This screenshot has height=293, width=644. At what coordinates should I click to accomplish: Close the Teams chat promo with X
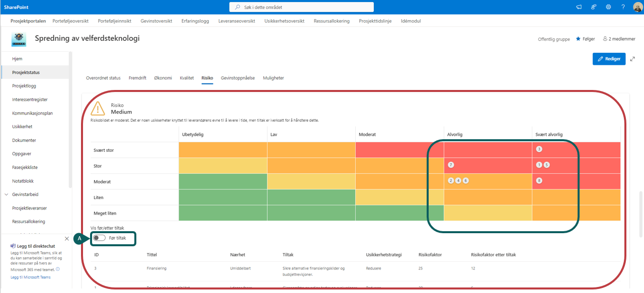pos(67,238)
